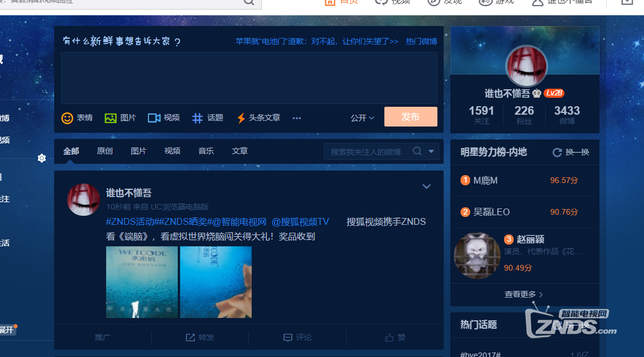Expand the left sidebar via 展开
The image size is (644, 357).
tap(7, 330)
